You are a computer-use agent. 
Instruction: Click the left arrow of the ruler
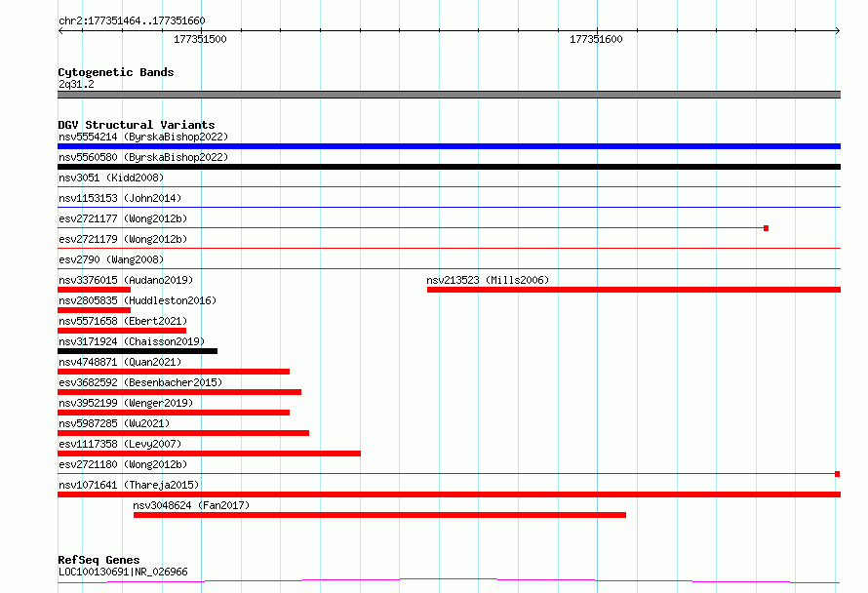[x=60, y=31]
